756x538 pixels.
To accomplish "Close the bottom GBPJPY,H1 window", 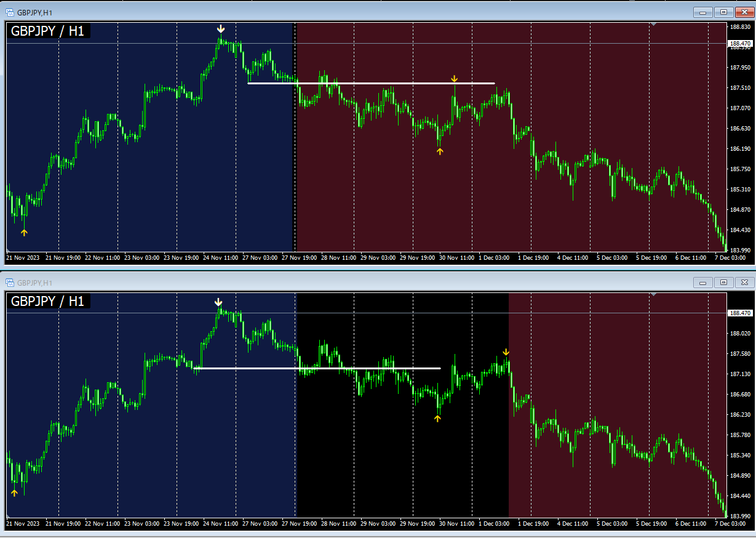I will tap(745, 282).
